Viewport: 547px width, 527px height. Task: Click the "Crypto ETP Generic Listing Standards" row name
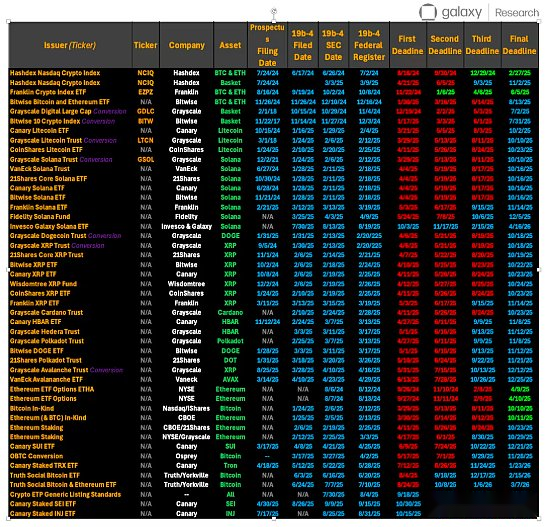(x=66, y=495)
